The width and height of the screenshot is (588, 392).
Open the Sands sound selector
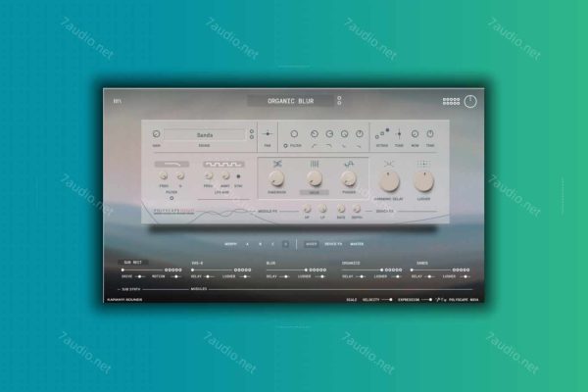pos(205,134)
